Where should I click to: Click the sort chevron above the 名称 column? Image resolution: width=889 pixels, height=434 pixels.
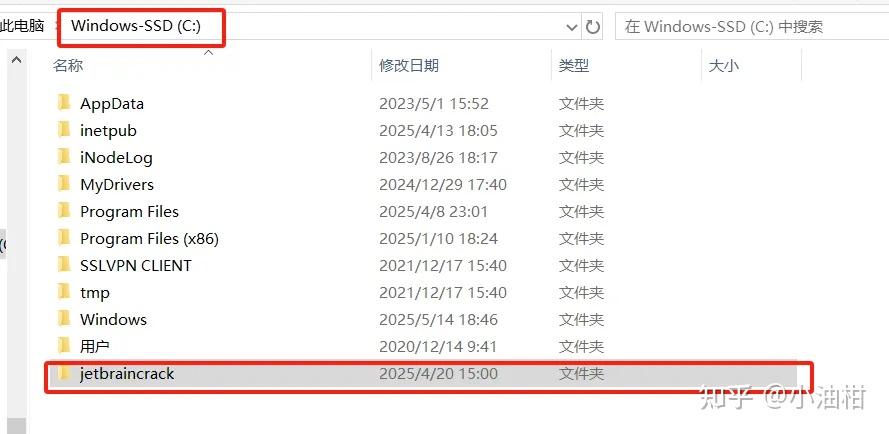coord(209,53)
